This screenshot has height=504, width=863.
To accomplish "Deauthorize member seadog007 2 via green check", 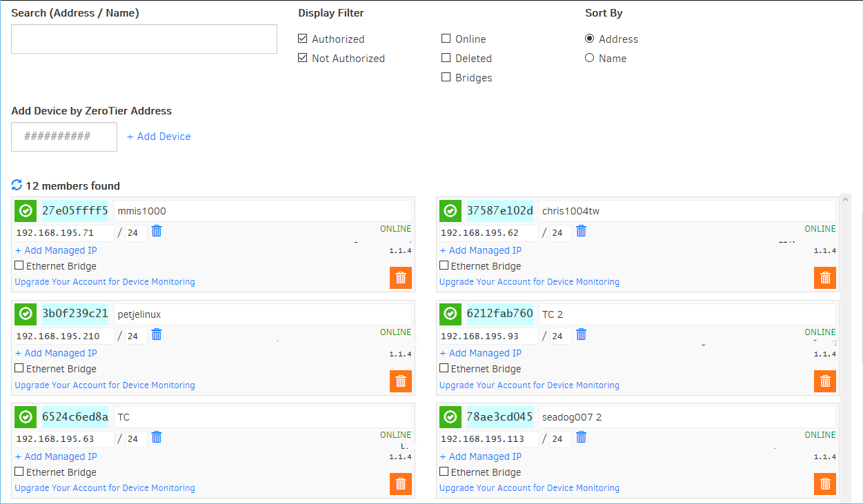I will click(x=450, y=417).
